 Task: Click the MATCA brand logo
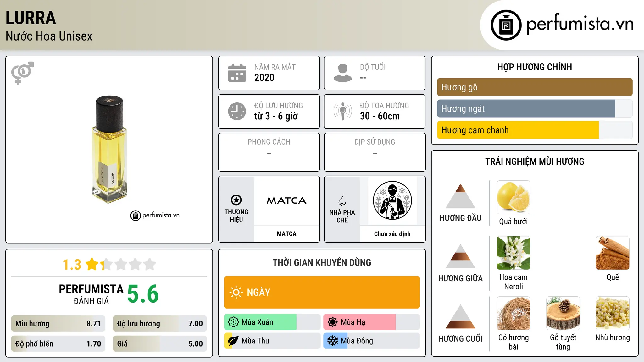pos(286,200)
